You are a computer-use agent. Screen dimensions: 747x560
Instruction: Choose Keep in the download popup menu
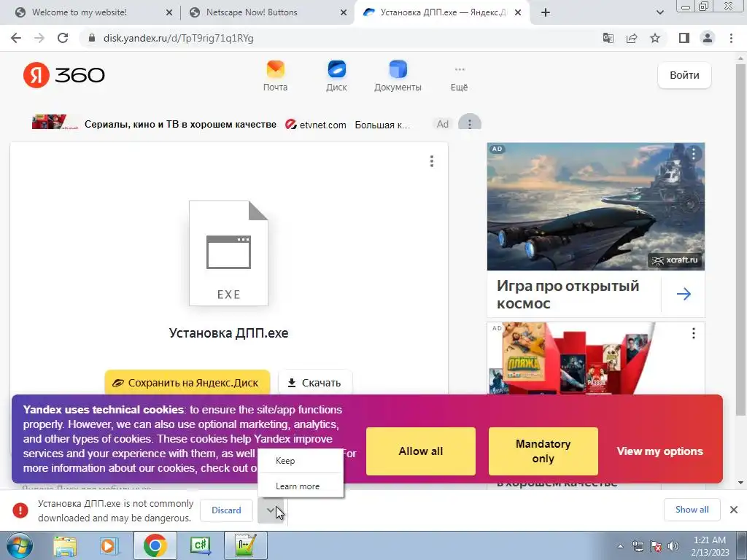pyautogui.click(x=300, y=461)
